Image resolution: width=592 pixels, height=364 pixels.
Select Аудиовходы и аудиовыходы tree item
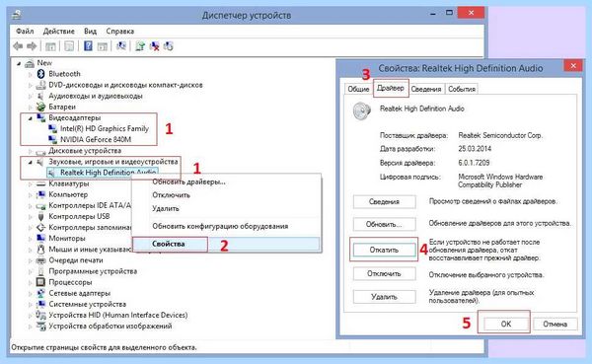click(x=96, y=96)
